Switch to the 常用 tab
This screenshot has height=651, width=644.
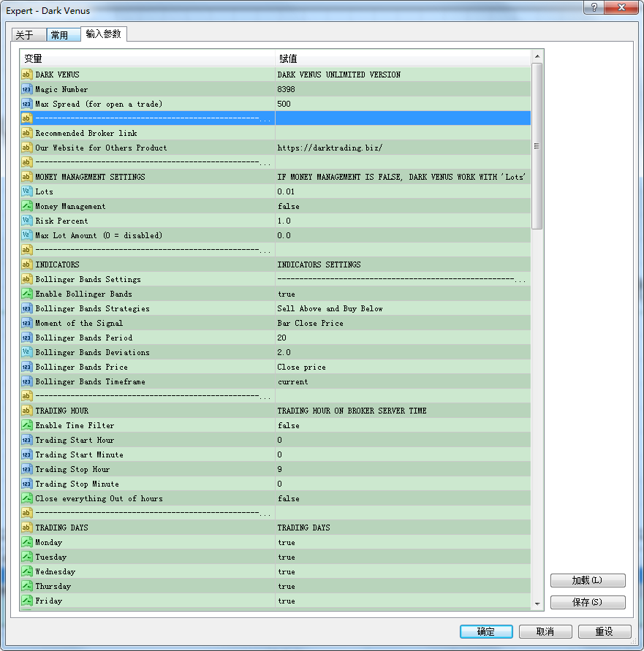click(60, 35)
